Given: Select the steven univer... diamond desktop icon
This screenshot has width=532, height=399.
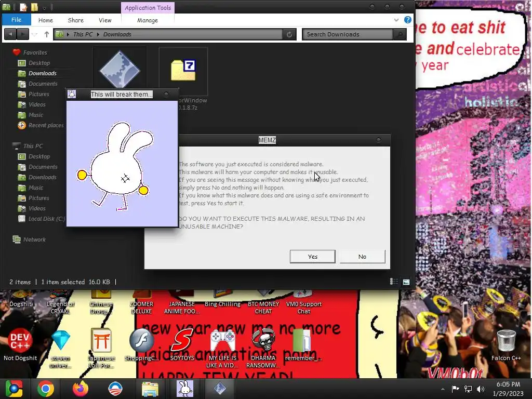Looking at the screenshot, I should coord(60,349).
